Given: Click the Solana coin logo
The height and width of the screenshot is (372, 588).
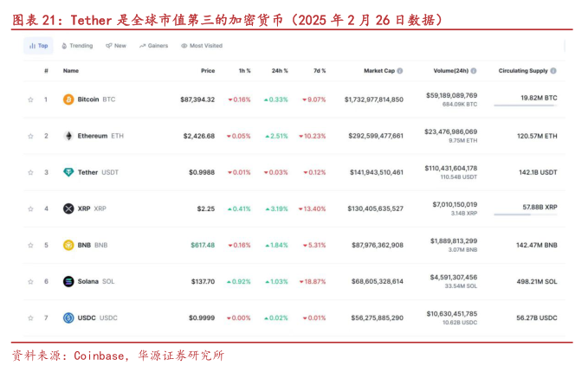Looking at the screenshot, I should 68,281.
